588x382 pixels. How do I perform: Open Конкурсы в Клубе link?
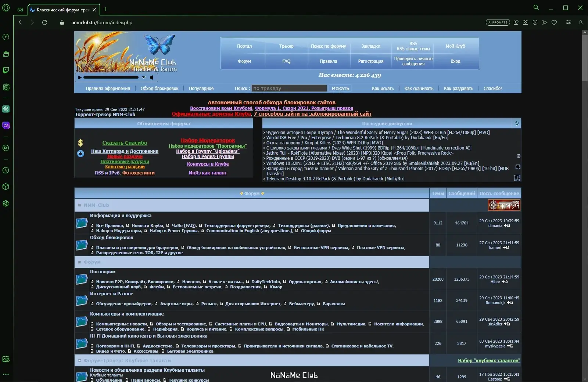point(208,164)
